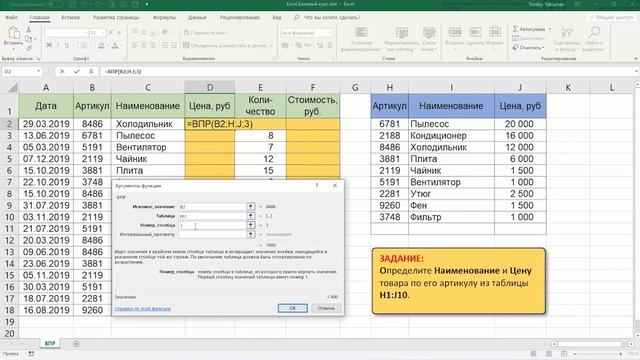The width and height of the screenshot is (640, 360).
Task: Click the Cut scissors icon
Action: click(29, 30)
